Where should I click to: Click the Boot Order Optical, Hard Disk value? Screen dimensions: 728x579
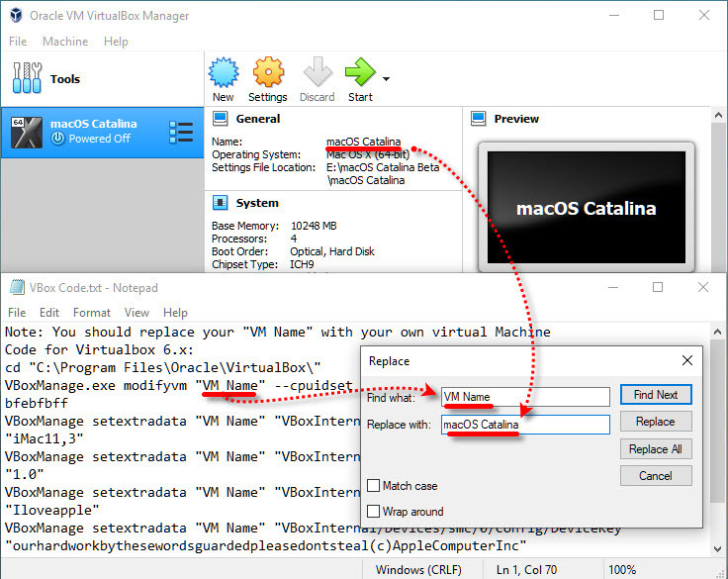(x=332, y=251)
